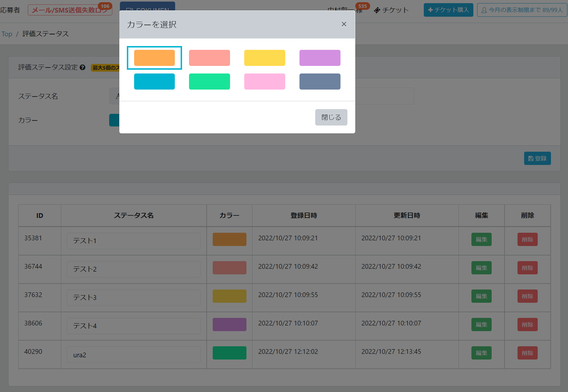568x392 pixels.
Task: Click 編集 button for テスト1 row
Action: tap(481, 239)
